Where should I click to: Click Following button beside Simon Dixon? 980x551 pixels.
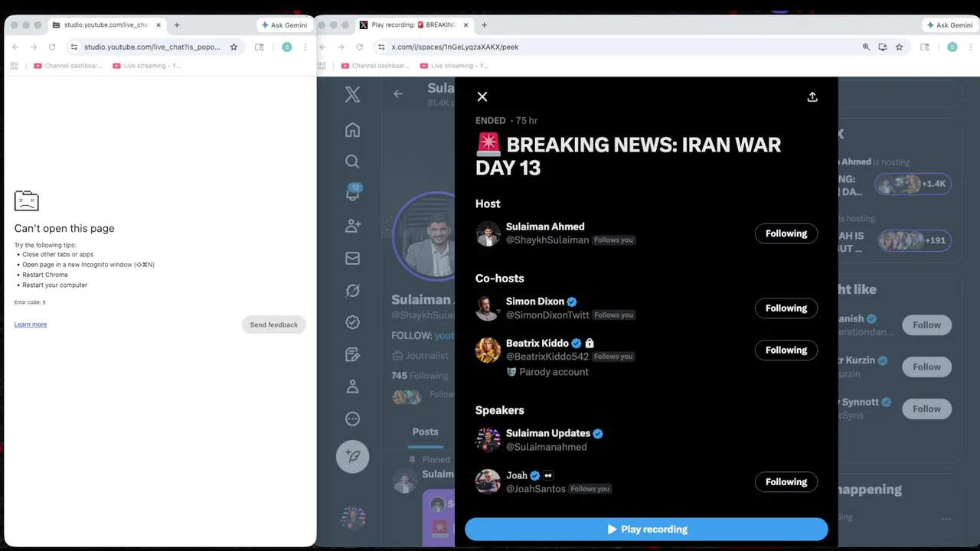[786, 308]
